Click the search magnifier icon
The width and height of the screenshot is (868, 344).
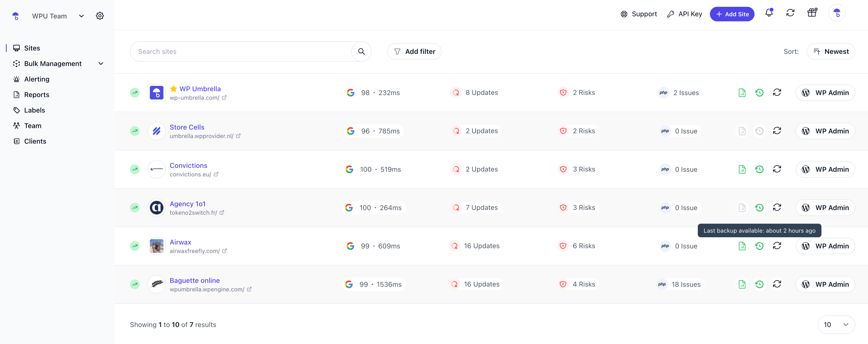click(x=361, y=52)
